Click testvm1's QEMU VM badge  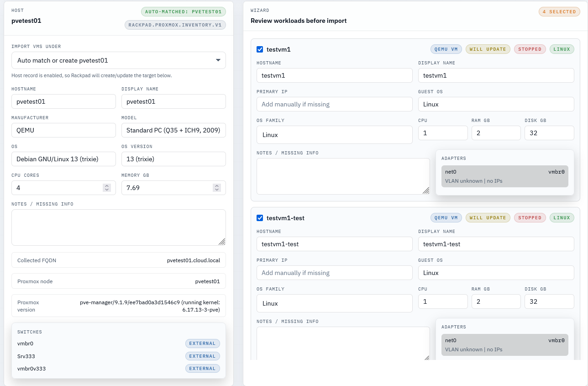446,49
